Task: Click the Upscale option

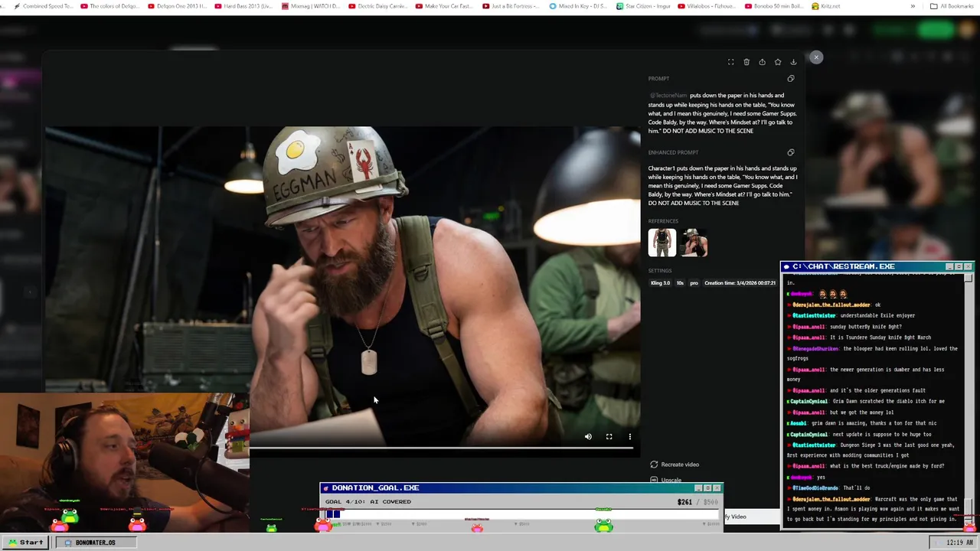Action: click(x=666, y=480)
